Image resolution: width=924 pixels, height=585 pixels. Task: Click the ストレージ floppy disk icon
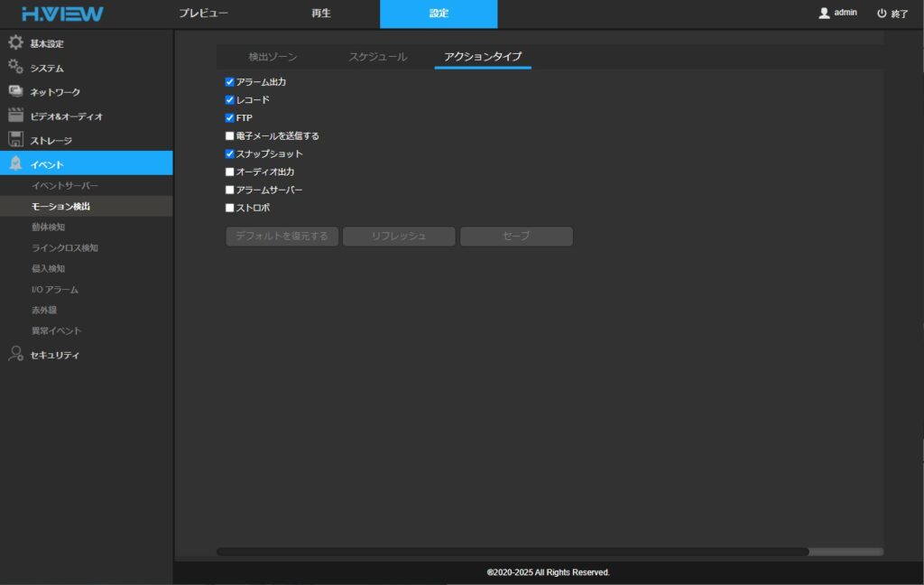click(16, 139)
